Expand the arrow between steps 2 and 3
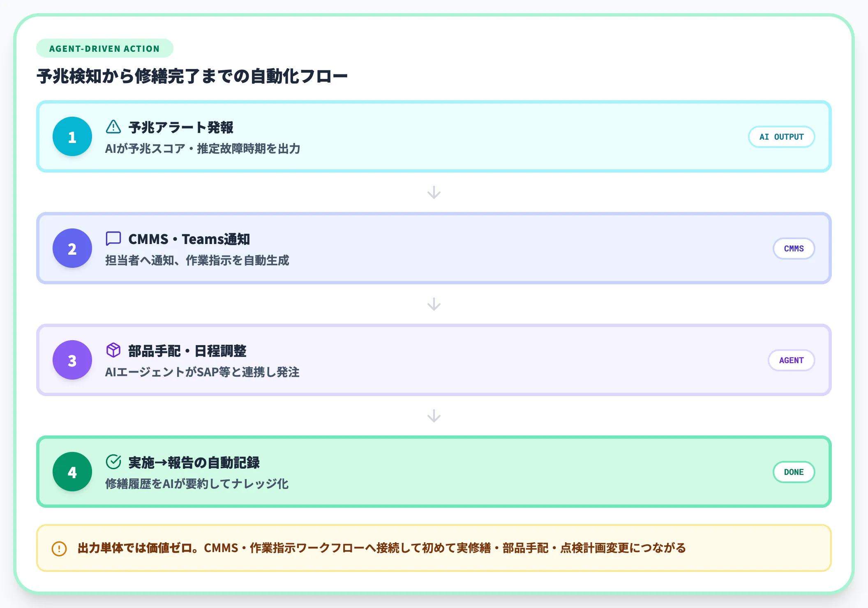This screenshot has height=608, width=868. point(434,304)
